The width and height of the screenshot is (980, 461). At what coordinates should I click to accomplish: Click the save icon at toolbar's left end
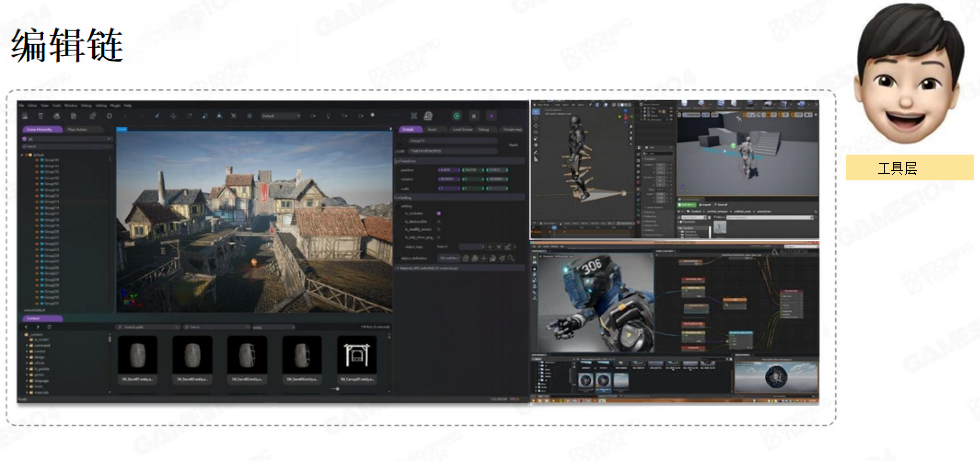tap(25, 116)
